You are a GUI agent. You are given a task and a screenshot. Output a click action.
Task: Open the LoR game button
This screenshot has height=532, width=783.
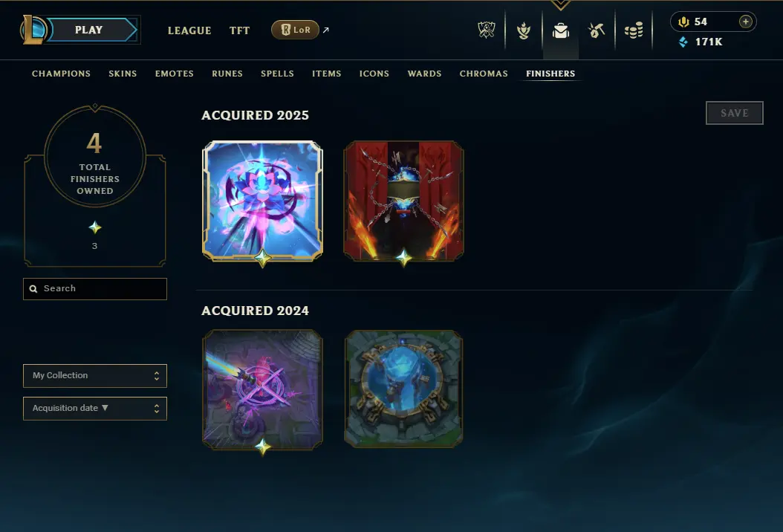pos(295,30)
